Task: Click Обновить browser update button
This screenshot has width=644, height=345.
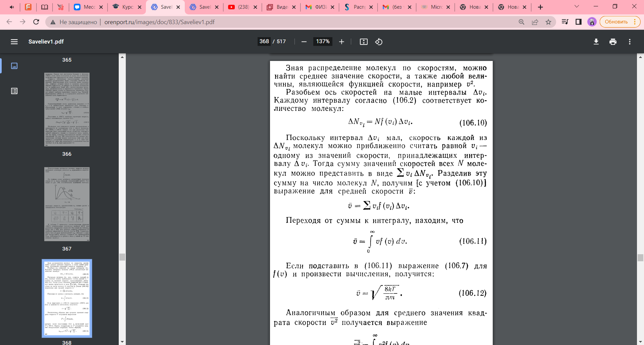Action: pyautogui.click(x=616, y=22)
